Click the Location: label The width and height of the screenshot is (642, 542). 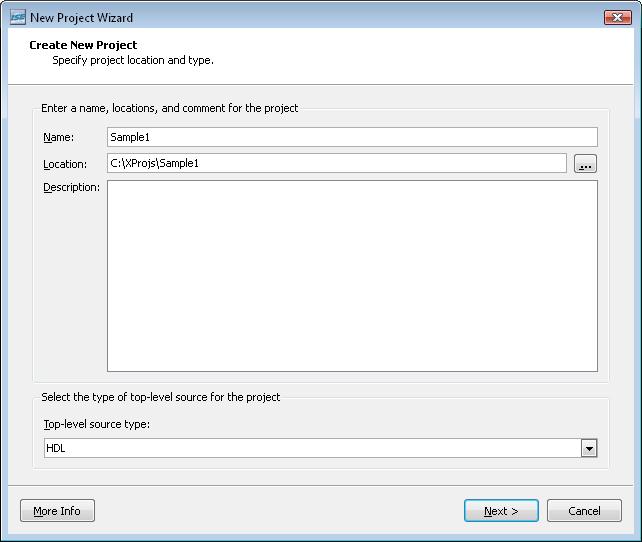pos(65,163)
